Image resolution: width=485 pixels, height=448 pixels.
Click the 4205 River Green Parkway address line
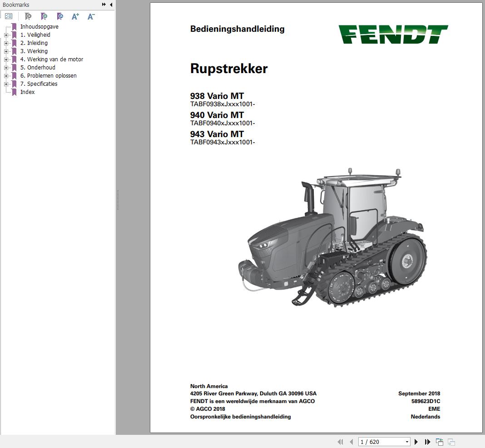[x=253, y=394]
